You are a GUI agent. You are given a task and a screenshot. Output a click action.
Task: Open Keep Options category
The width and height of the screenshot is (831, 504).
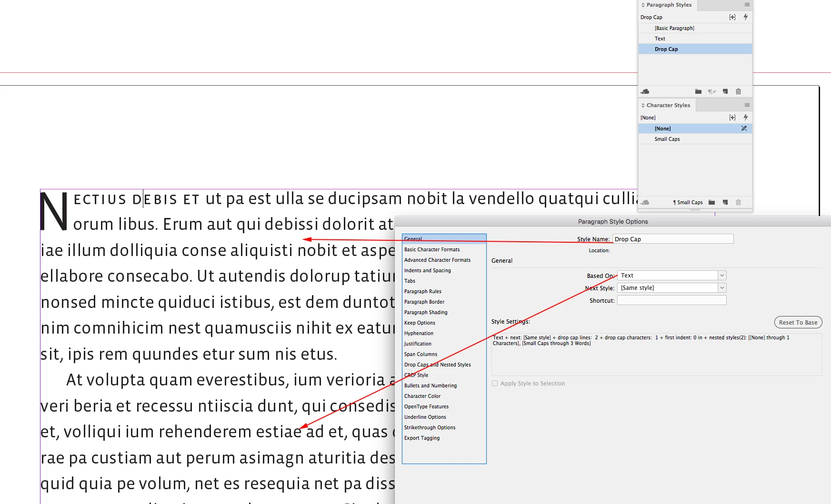(x=444, y=323)
